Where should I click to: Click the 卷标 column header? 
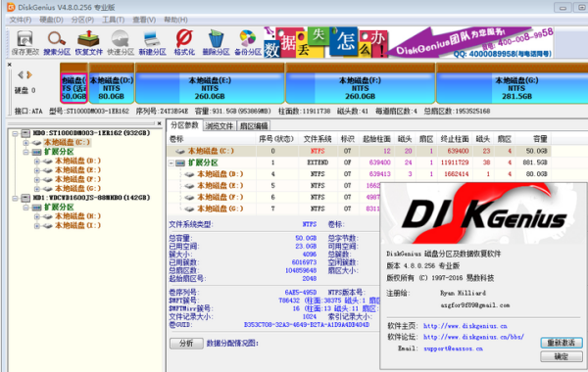pos(211,139)
